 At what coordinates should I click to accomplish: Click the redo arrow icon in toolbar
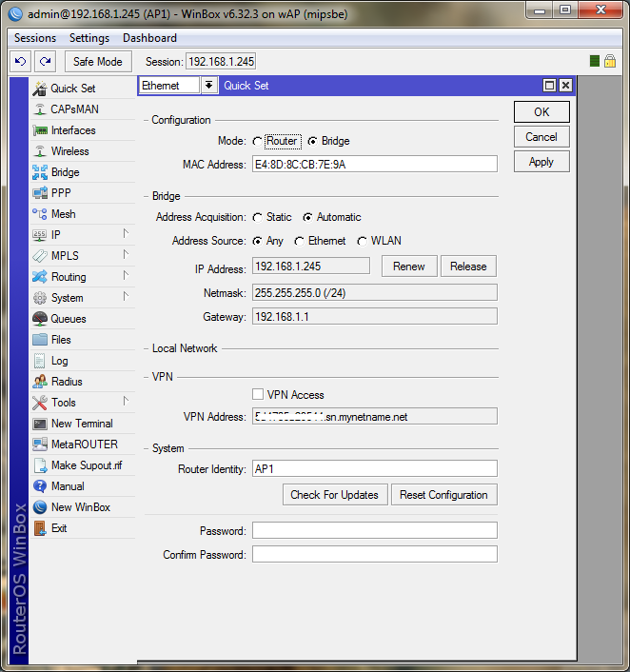tap(45, 61)
